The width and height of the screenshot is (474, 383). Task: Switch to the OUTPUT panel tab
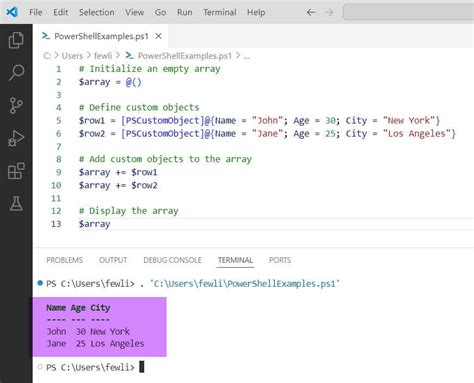(x=113, y=260)
